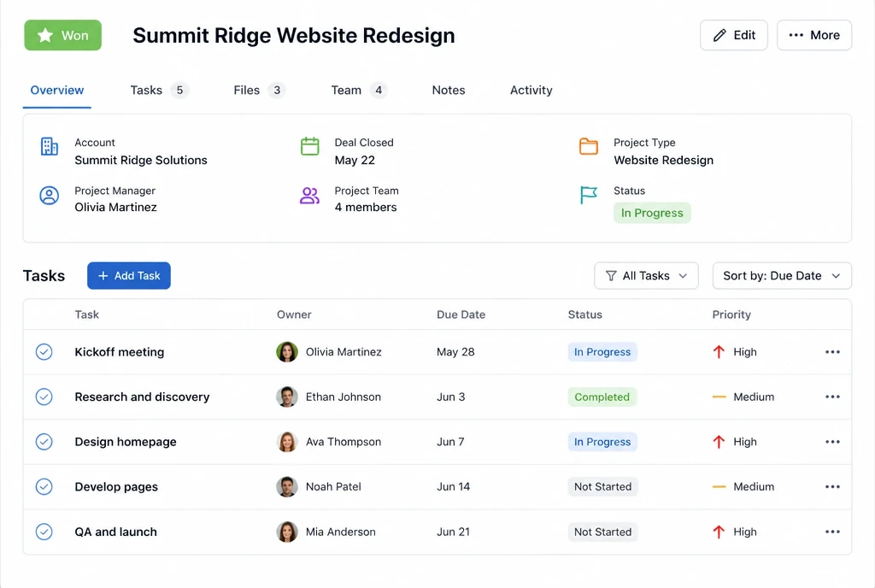This screenshot has width=875, height=588.
Task: Go to the Team tab
Action: pyautogui.click(x=359, y=91)
